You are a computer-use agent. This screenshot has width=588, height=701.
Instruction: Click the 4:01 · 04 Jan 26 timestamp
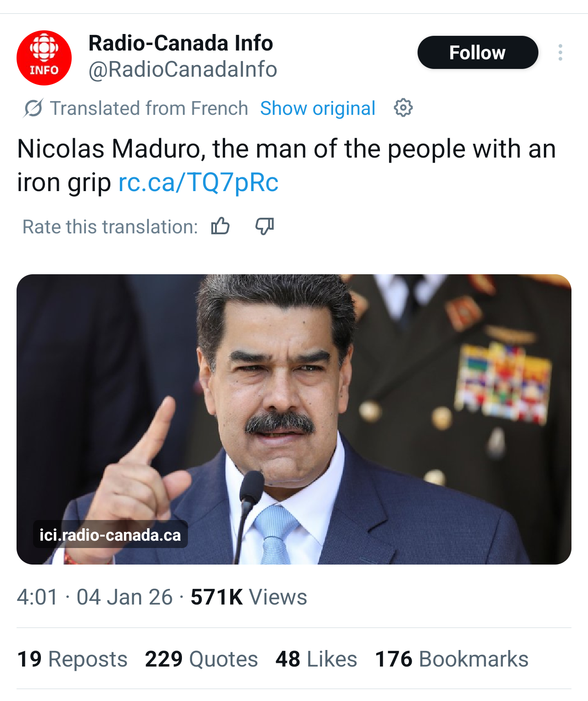pyautogui.click(x=95, y=597)
